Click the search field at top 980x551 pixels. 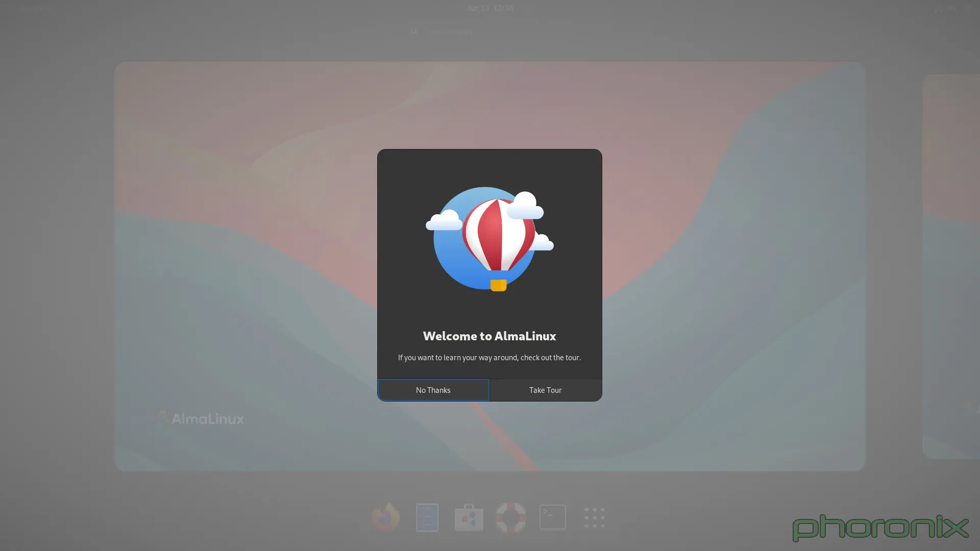click(490, 31)
